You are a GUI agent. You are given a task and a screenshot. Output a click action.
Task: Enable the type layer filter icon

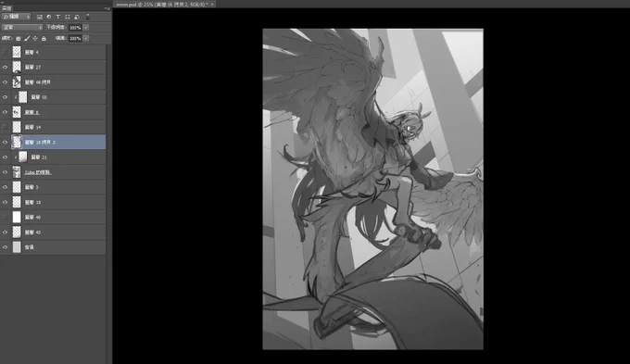click(57, 17)
